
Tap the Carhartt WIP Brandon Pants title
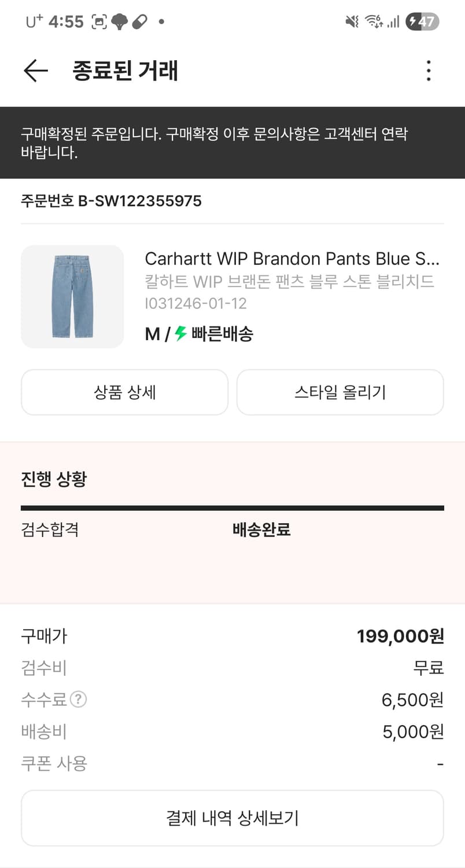(x=292, y=258)
